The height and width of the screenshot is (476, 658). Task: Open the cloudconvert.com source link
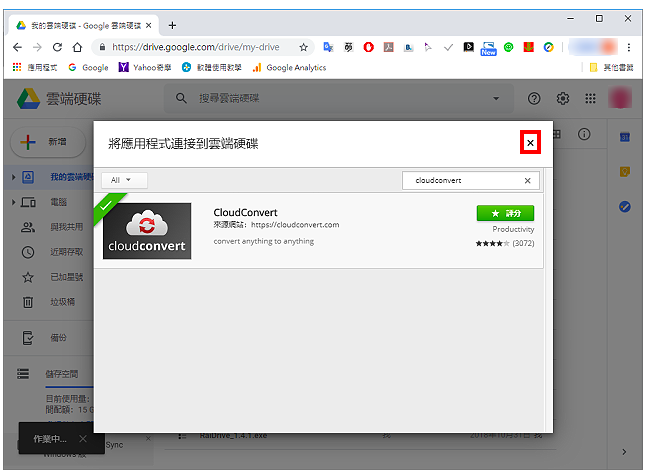tap(295, 225)
